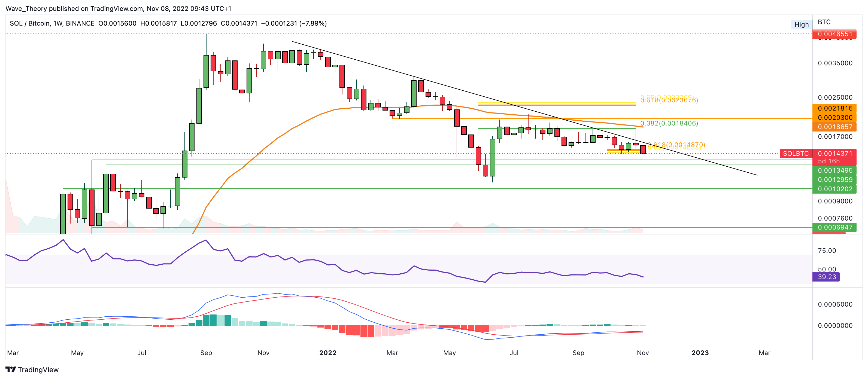The image size is (868, 379).
Task: Click the 2023 label on the time axis
Action: coord(700,353)
